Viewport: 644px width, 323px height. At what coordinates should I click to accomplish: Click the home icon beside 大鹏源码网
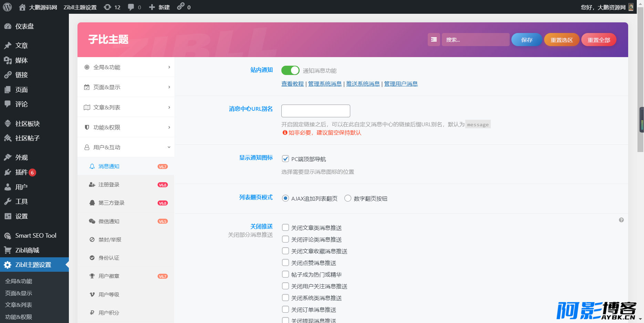pos(22,7)
